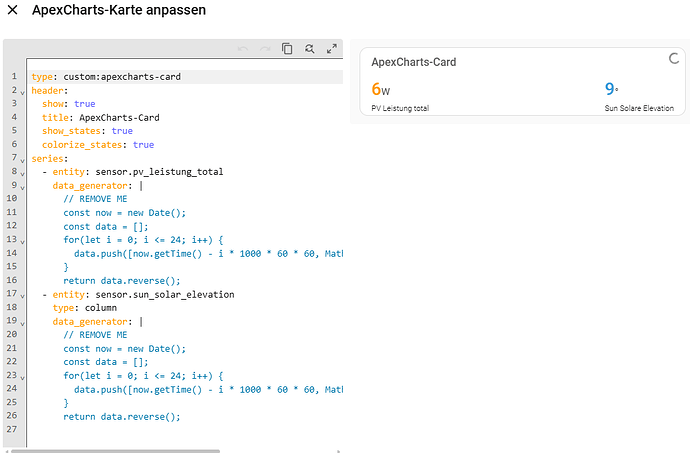This screenshot has height=453, width=690.
Task: Click the undo icon in editor toolbar
Action: [243, 49]
